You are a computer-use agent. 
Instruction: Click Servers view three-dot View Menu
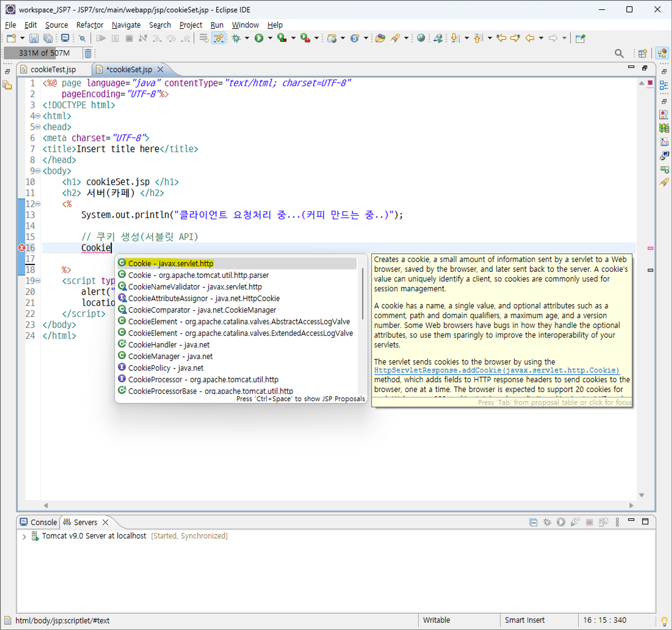coord(617,522)
